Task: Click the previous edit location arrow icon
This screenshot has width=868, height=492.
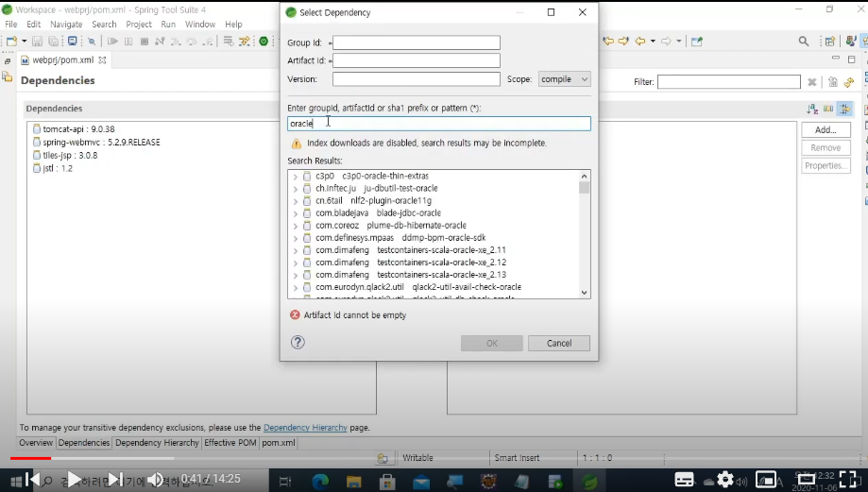Action: [x=608, y=41]
